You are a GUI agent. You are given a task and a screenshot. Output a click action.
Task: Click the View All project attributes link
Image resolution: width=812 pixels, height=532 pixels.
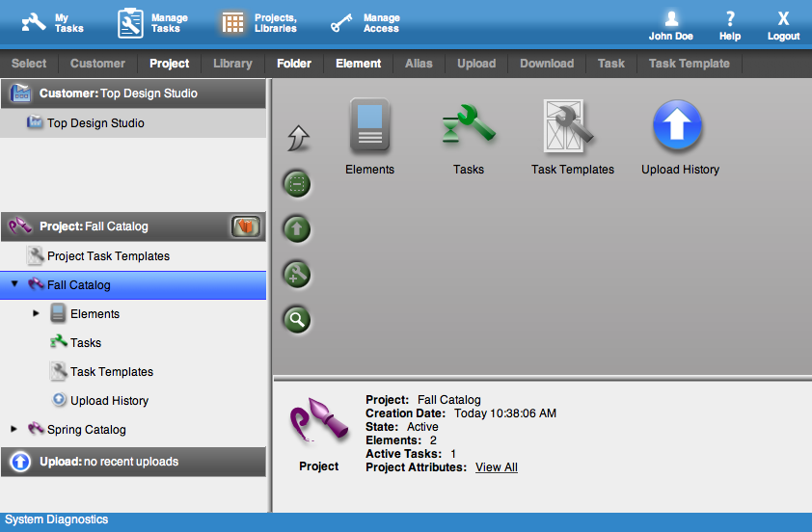click(x=497, y=467)
